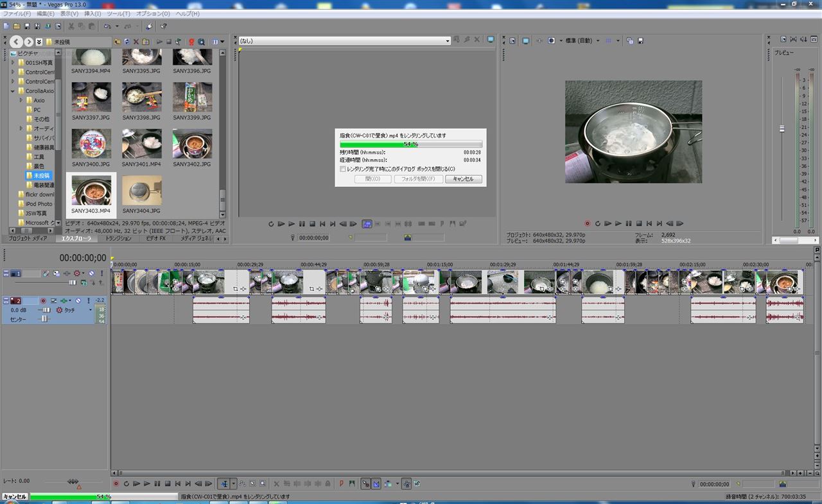
Task: Open the Edit tool selector dropdown arrow
Action: coord(234,483)
